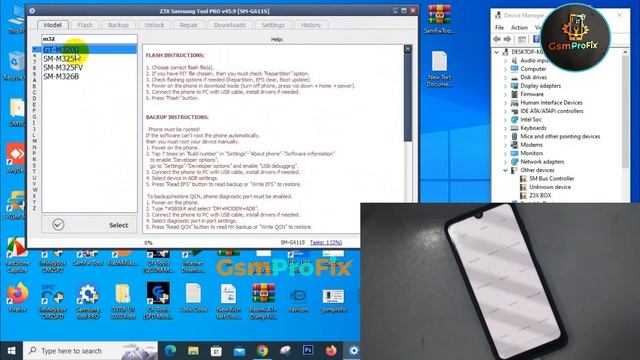The image size is (640, 360).
Task: Select the InfinityBox CM2SPD shortcut in bottom row
Action: (x=53, y=302)
